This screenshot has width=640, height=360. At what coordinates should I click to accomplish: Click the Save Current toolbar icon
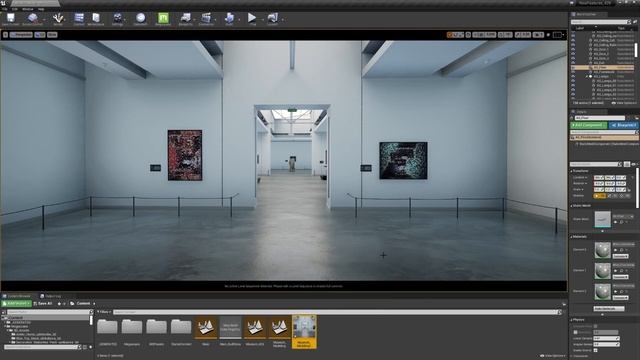click(11, 18)
